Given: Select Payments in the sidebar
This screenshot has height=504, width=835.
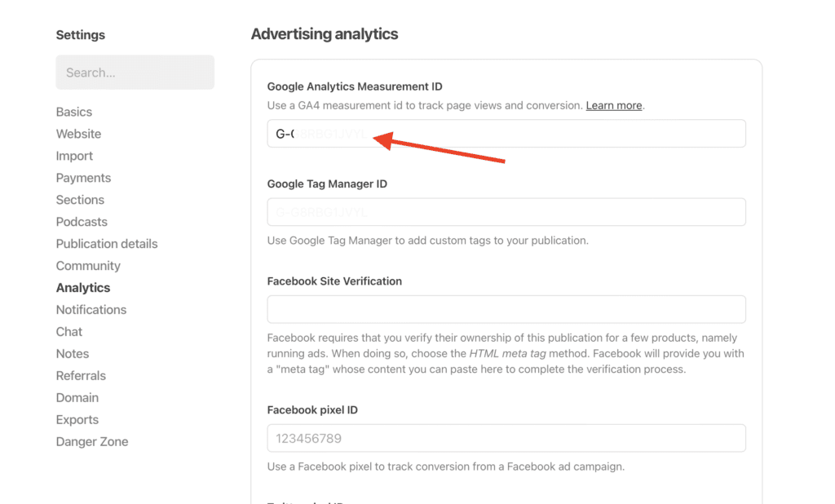Looking at the screenshot, I should [x=83, y=178].
